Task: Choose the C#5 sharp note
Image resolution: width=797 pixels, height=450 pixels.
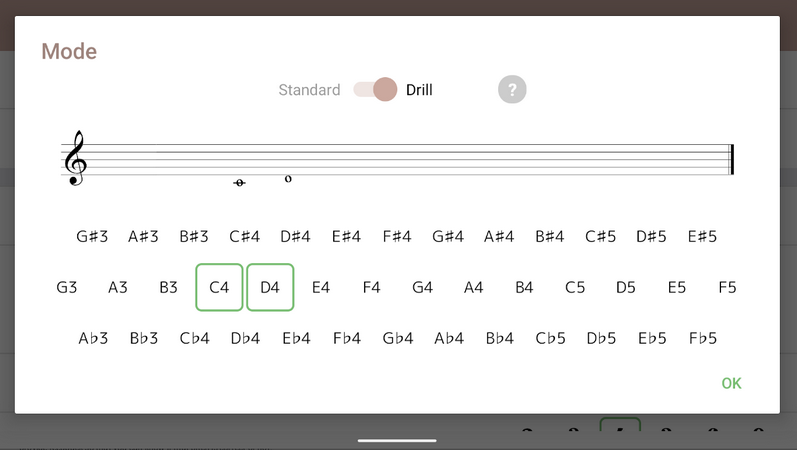Action: 601,237
